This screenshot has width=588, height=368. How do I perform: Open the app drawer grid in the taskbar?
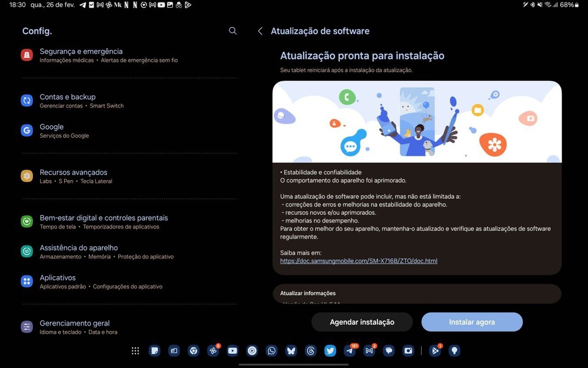pos(135,351)
